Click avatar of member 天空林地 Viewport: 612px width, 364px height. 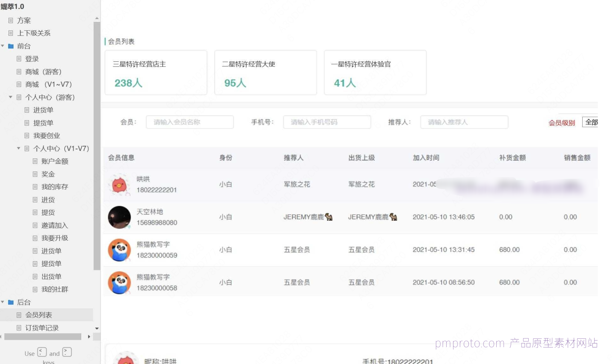pos(119,217)
